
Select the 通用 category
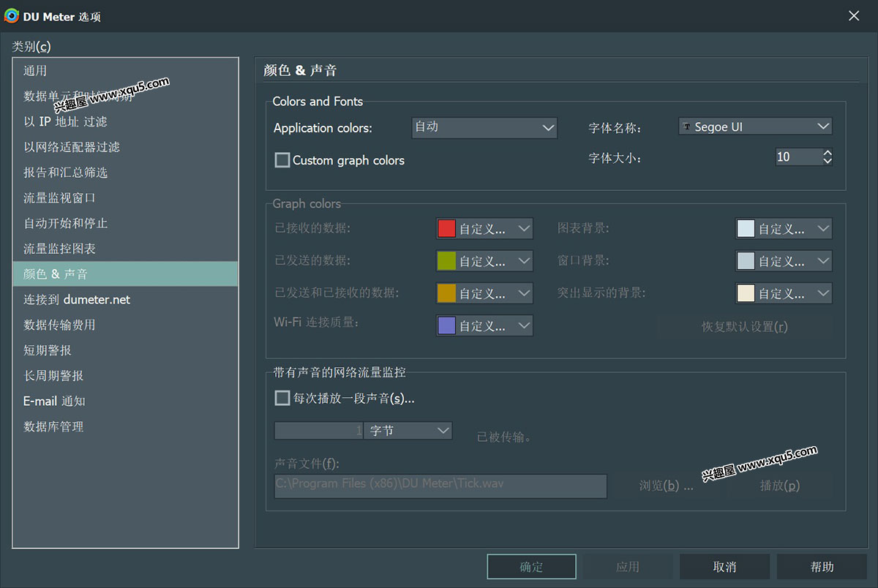point(125,71)
